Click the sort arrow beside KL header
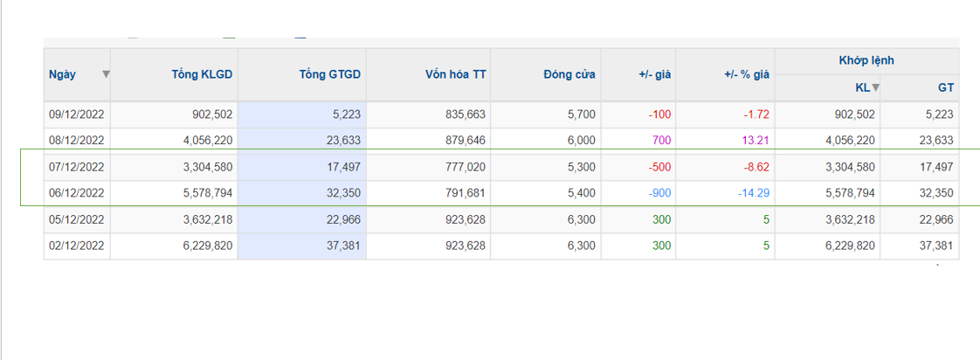 click(x=876, y=87)
